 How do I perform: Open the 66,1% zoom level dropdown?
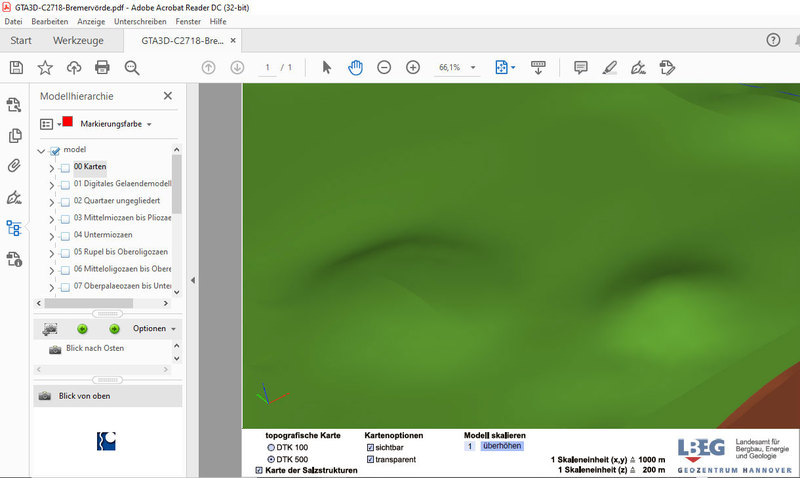[x=473, y=67]
